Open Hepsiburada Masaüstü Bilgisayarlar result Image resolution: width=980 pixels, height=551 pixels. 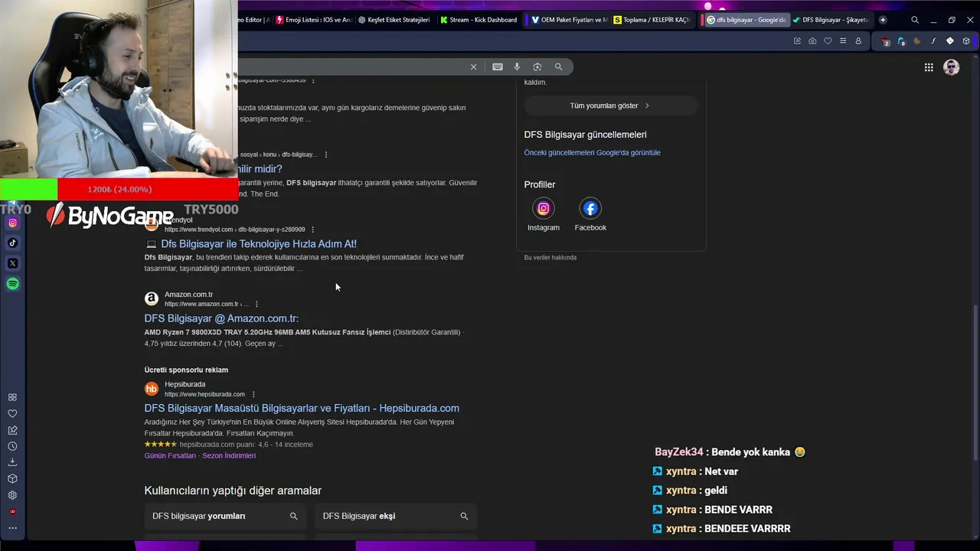tap(302, 409)
